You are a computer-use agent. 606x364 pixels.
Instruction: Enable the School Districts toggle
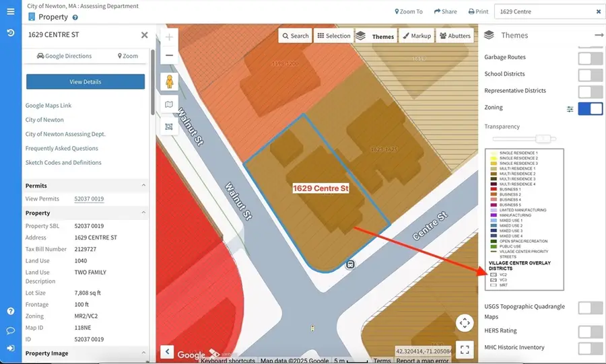[590, 75]
